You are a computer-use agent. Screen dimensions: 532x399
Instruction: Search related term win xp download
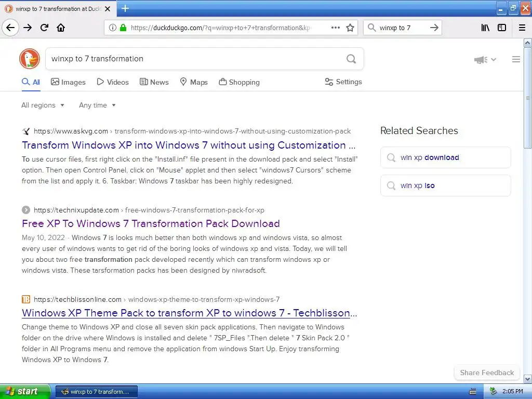click(x=445, y=157)
